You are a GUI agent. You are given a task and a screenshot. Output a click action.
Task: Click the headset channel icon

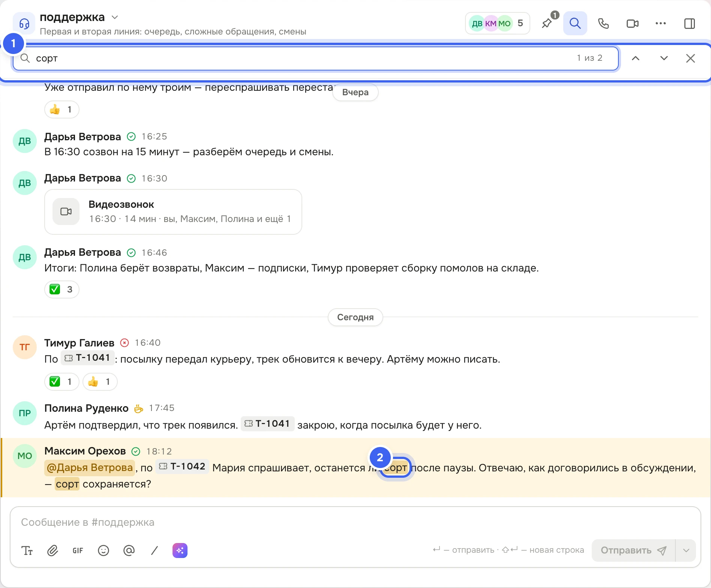tap(24, 23)
